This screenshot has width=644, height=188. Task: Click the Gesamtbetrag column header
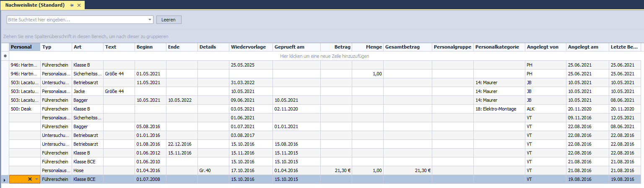407,47
